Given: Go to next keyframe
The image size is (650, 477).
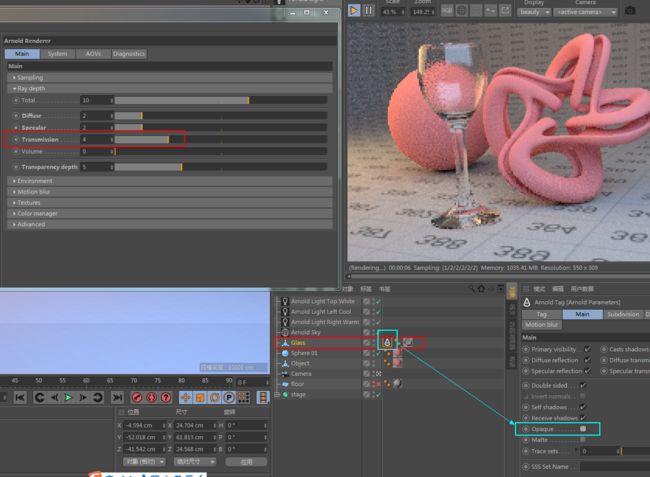Looking at the screenshot, I should pos(97,397).
